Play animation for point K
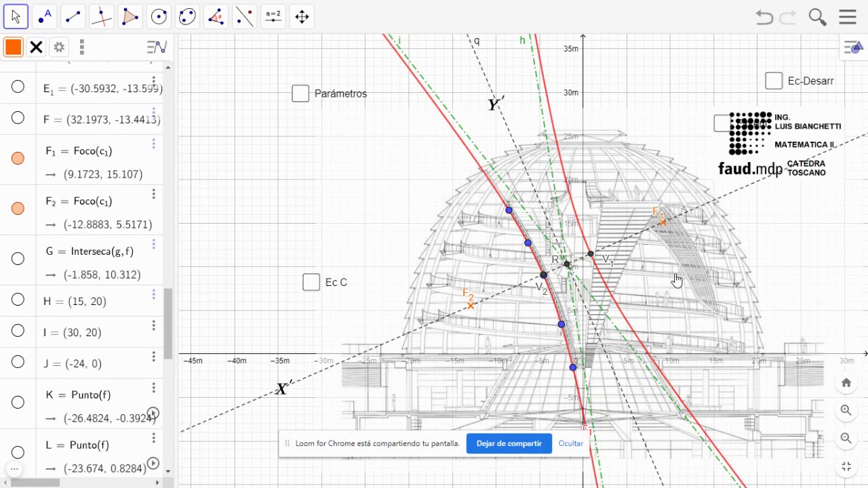 pyautogui.click(x=153, y=413)
